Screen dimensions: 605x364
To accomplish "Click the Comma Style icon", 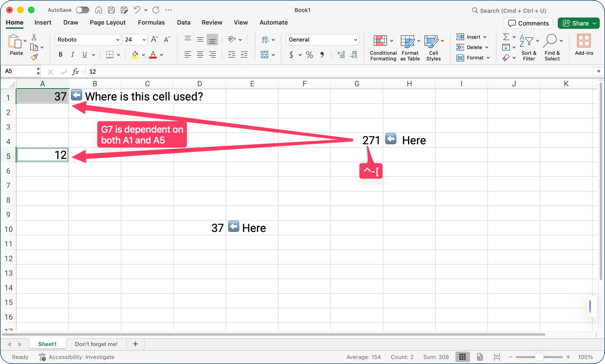I will (x=322, y=55).
